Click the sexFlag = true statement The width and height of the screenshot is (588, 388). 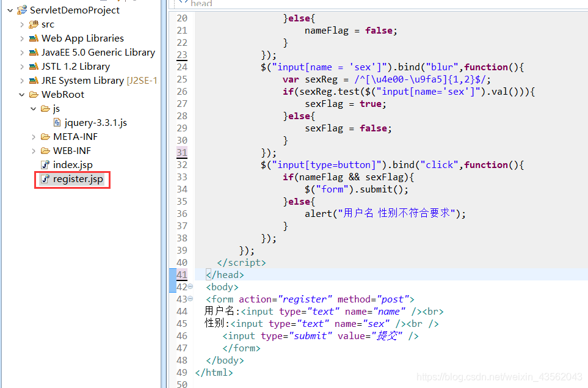(346, 103)
